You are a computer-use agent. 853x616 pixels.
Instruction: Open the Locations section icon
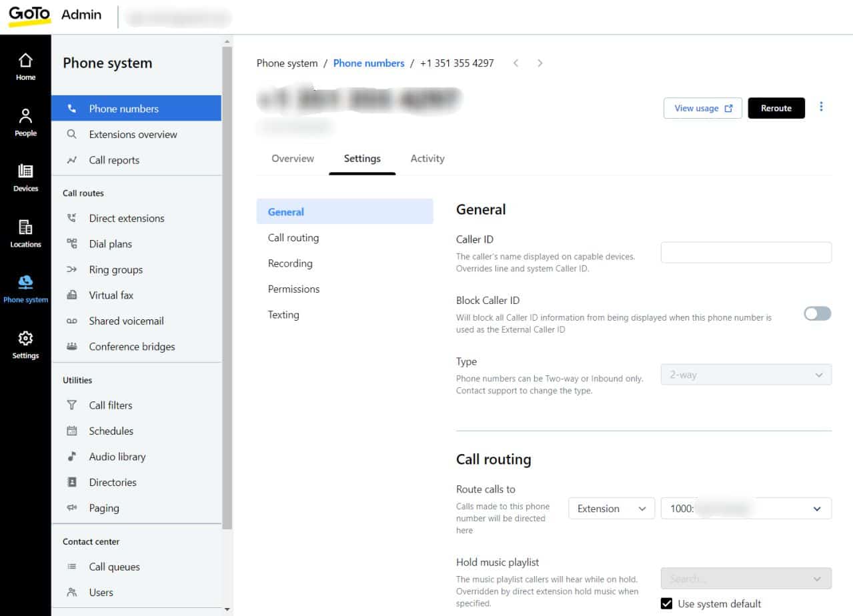(25, 233)
